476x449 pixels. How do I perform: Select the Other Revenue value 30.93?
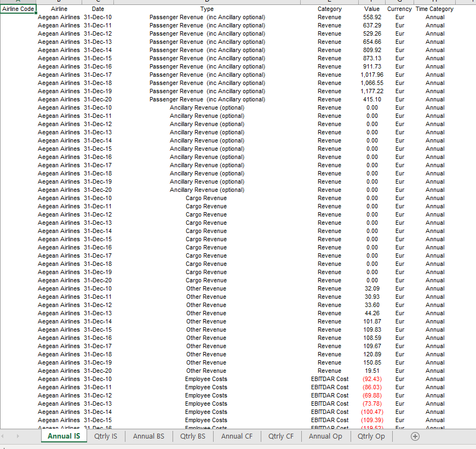coord(372,297)
